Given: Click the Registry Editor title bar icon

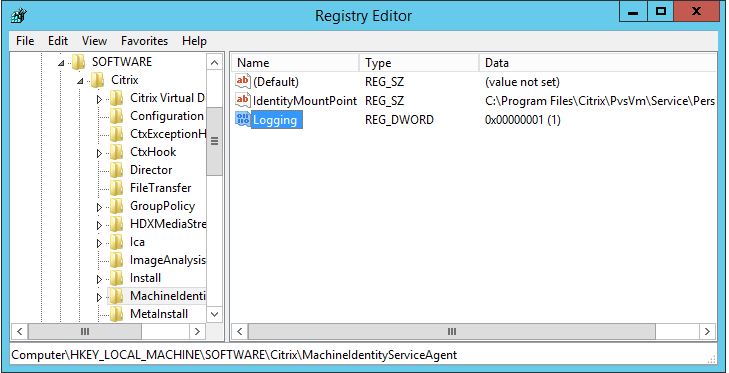Looking at the screenshot, I should click(x=19, y=15).
